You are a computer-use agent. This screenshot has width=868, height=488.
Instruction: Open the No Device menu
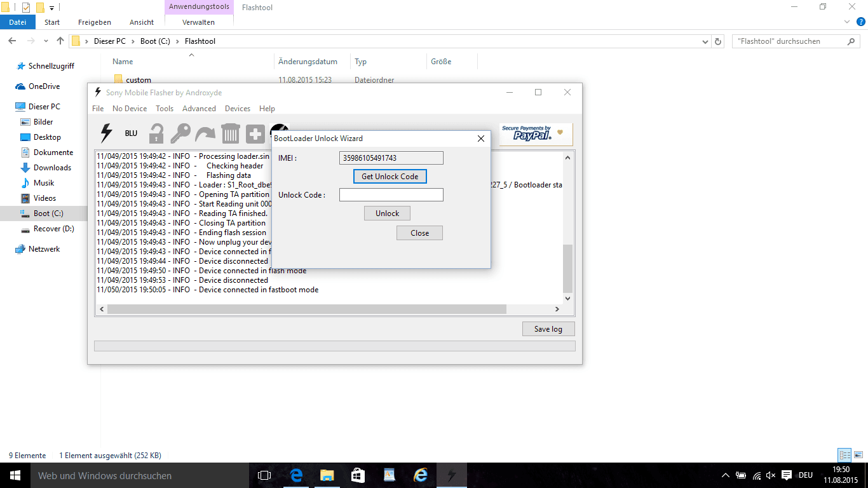click(130, 109)
